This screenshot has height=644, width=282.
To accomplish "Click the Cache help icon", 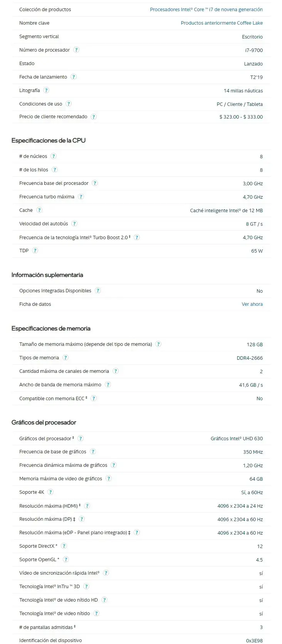I will [39, 210].
